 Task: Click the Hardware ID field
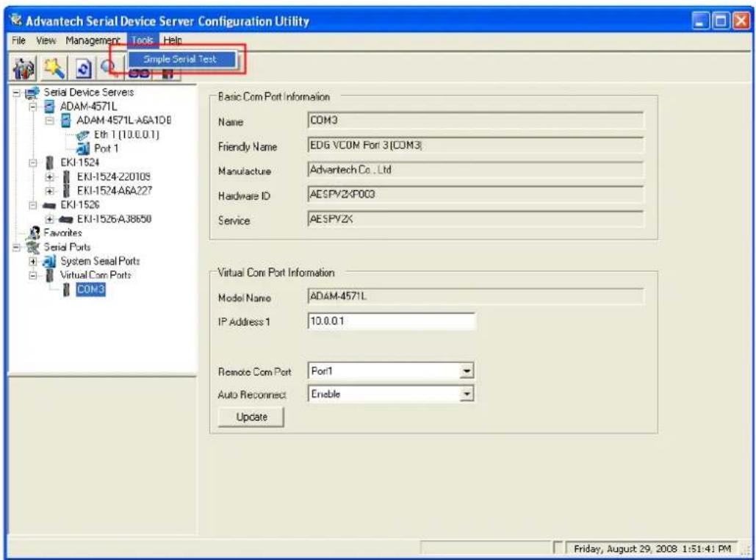(475, 195)
